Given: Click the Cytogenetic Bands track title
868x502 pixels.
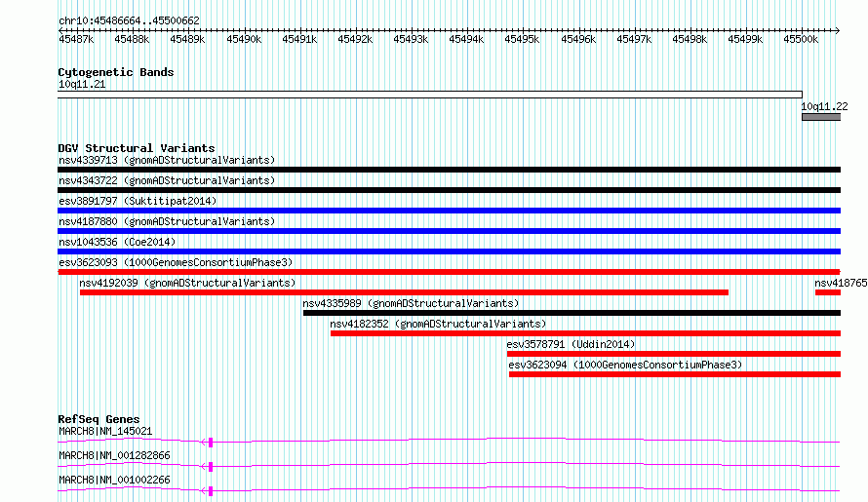Looking at the screenshot, I should pyautogui.click(x=116, y=72).
